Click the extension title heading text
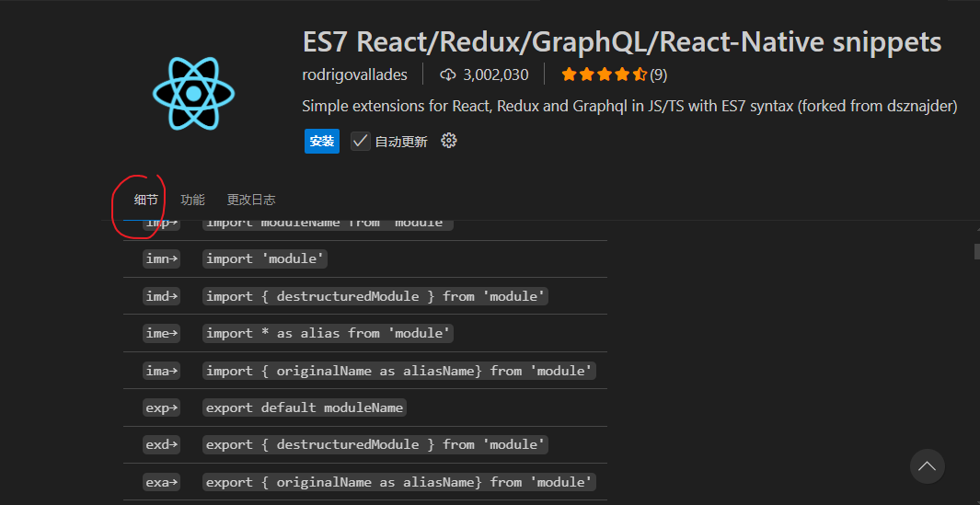The image size is (980, 505). [x=622, y=42]
